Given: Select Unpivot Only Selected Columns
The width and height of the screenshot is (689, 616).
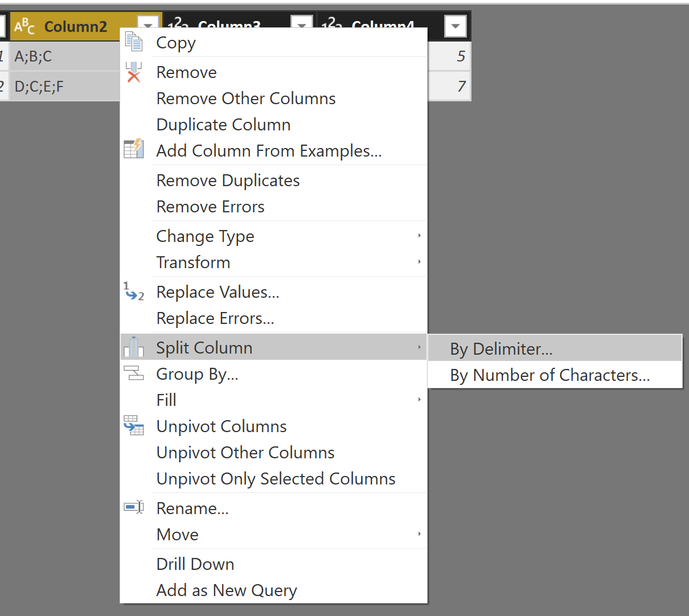Looking at the screenshot, I should click(x=274, y=479).
